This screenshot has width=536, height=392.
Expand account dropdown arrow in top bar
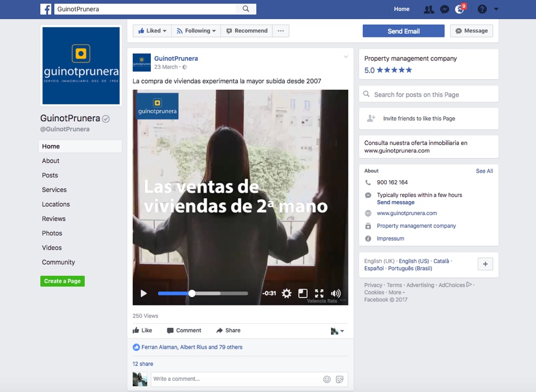pos(496,9)
